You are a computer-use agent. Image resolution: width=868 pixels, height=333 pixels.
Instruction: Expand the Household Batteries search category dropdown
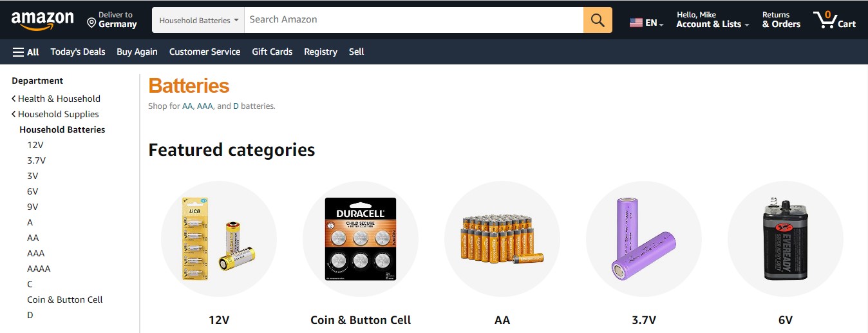(x=198, y=20)
